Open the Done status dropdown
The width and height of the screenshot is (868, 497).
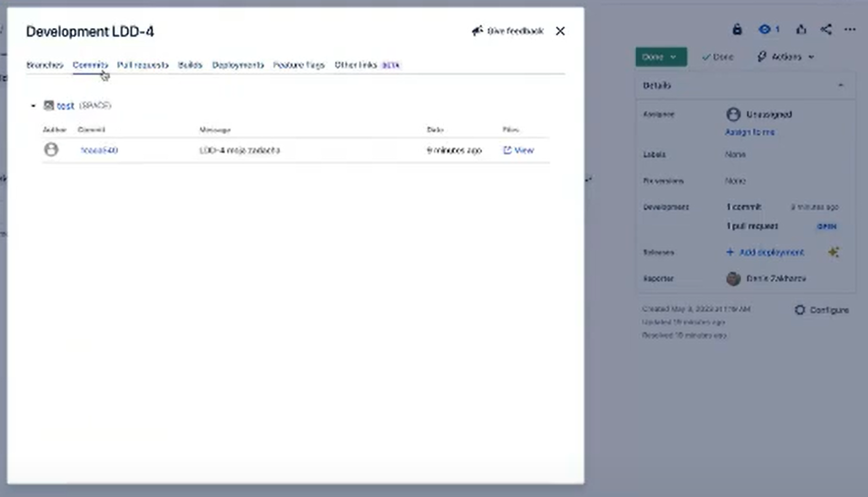click(x=660, y=57)
